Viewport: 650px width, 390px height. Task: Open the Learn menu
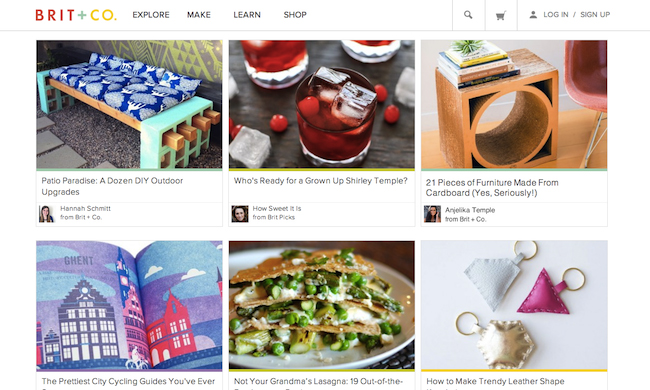pos(247,15)
